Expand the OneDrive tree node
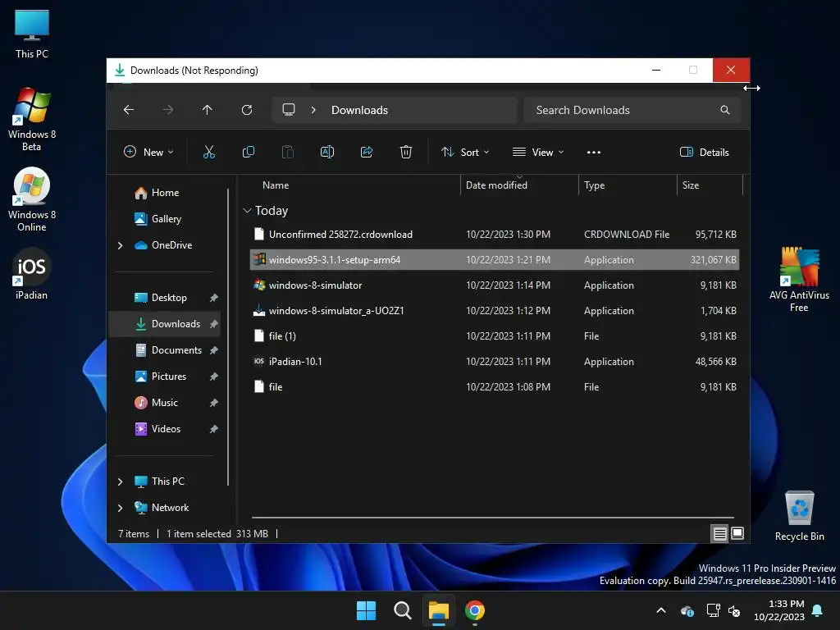The image size is (840, 630). tap(120, 245)
